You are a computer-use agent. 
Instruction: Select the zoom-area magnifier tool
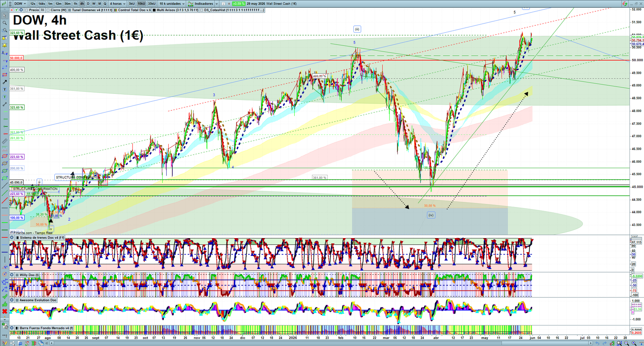click(5, 30)
